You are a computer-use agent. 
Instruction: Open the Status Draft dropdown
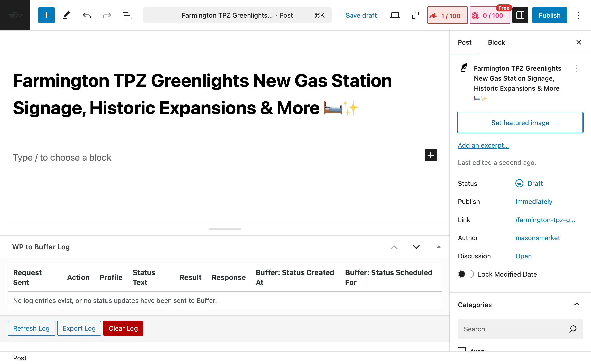point(529,183)
